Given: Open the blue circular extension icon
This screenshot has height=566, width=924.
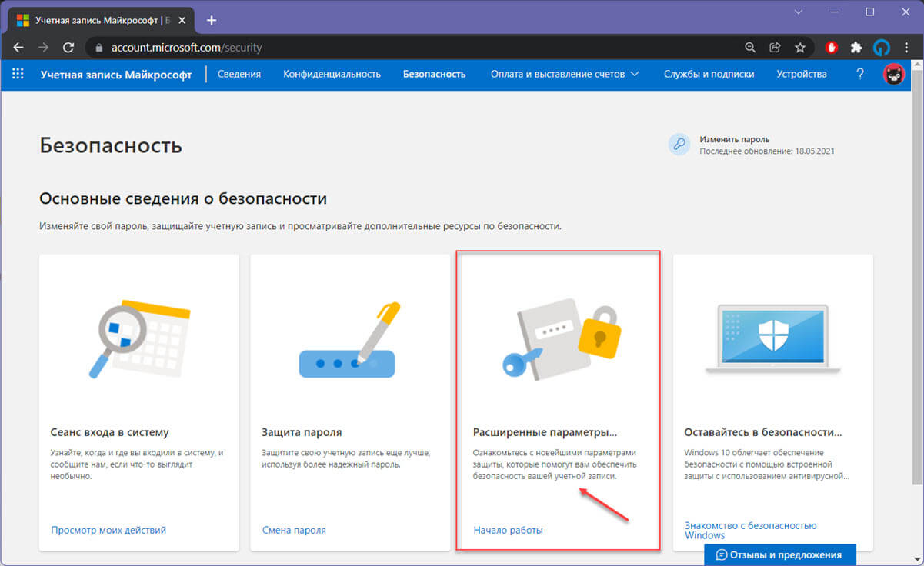Looking at the screenshot, I should [881, 48].
